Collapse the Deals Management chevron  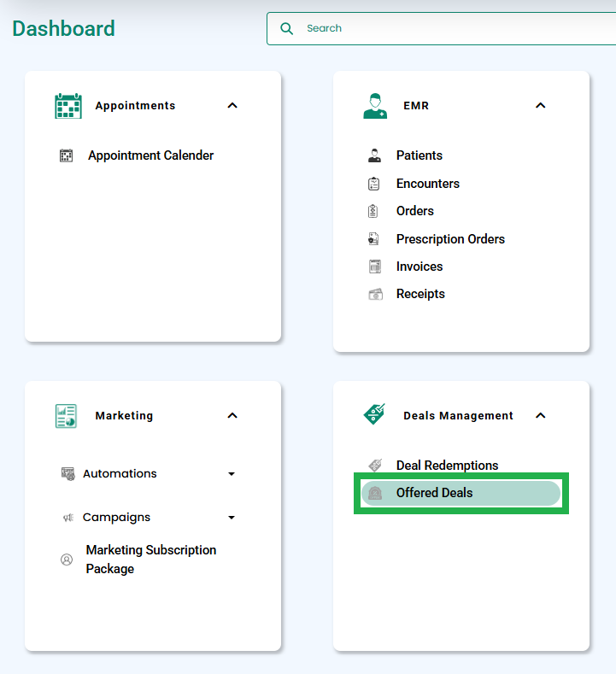(541, 416)
